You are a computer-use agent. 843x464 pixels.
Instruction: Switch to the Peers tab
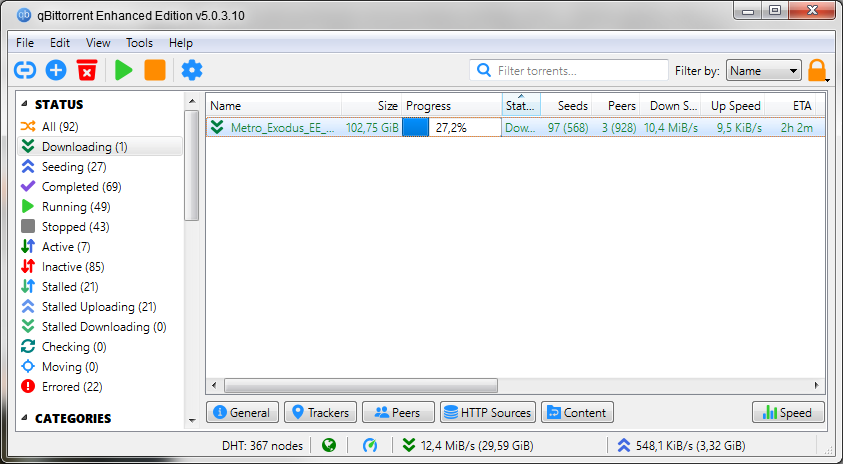point(398,412)
